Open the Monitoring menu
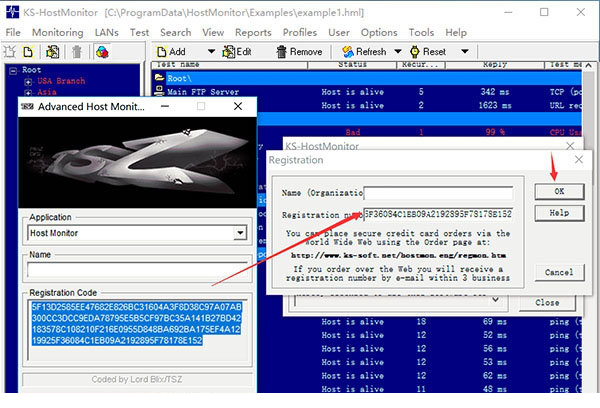 [57, 33]
